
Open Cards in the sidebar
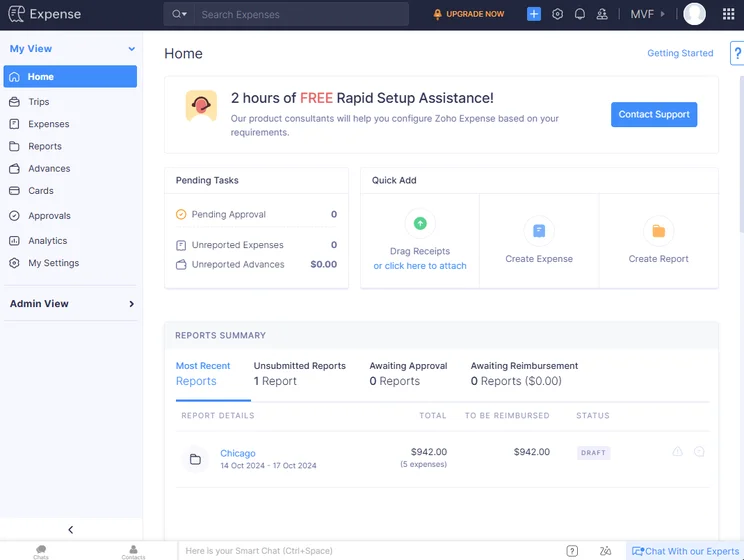(70, 191)
